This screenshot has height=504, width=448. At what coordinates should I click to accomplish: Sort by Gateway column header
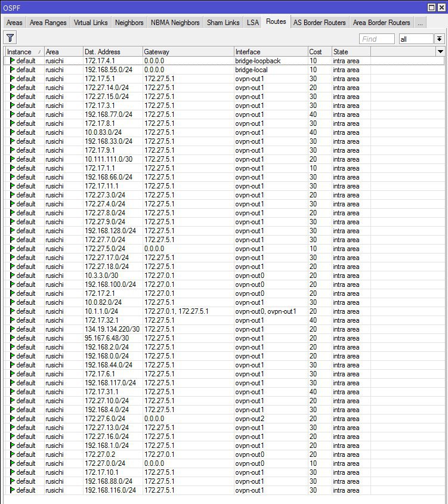(189, 52)
